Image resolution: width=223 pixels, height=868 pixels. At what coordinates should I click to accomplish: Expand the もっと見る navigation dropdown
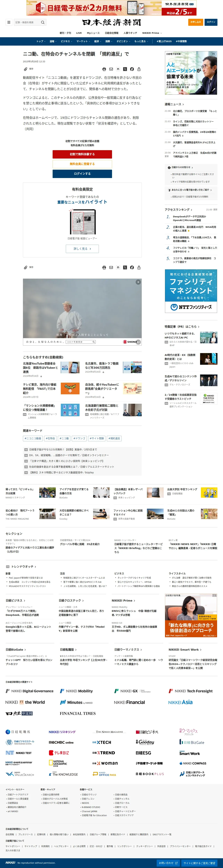point(141,41)
